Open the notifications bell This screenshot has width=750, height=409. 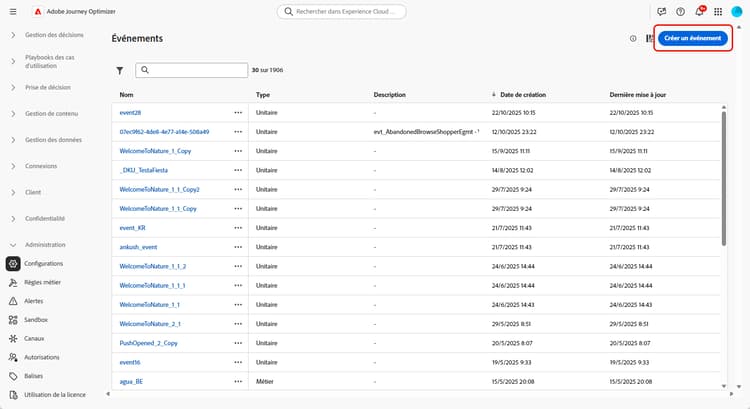coord(700,11)
